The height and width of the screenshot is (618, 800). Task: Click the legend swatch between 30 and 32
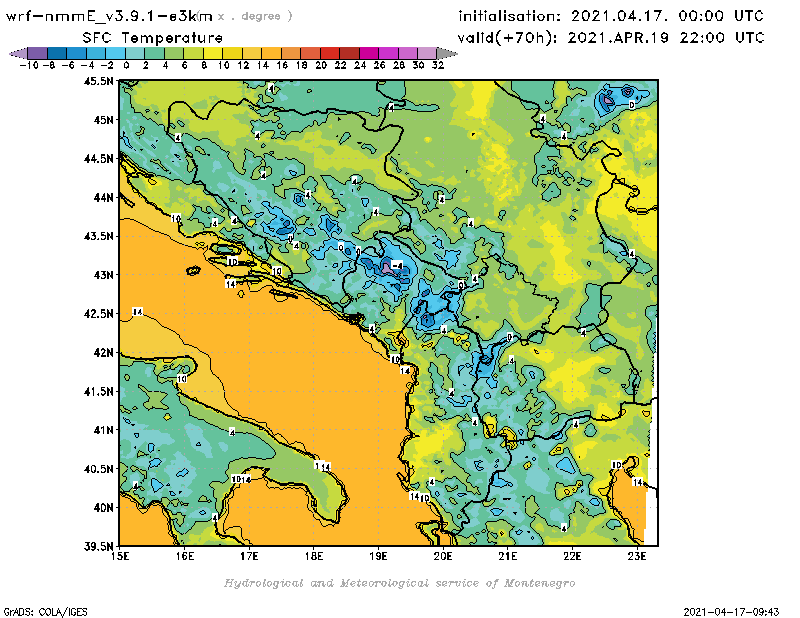427,53
